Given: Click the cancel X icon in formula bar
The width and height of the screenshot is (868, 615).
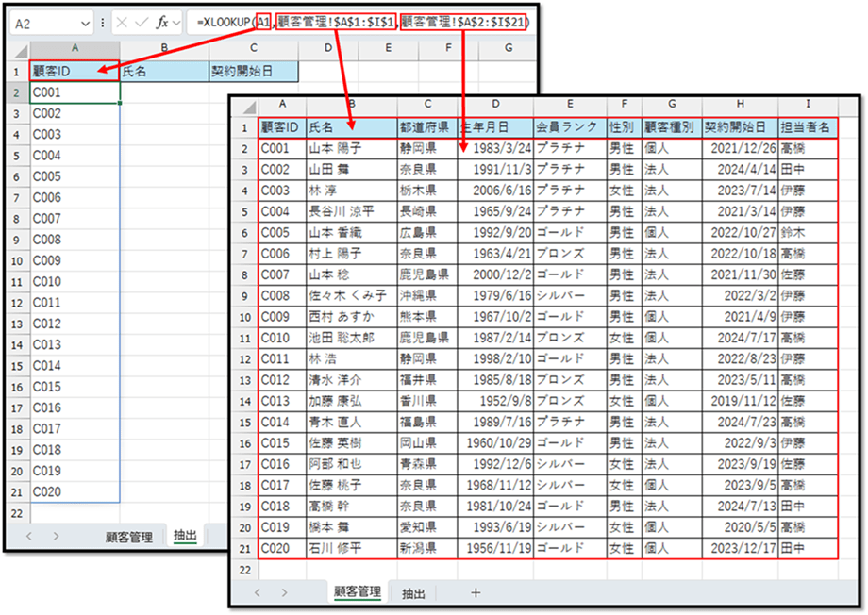Looking at the screenshot, I should 123,22.
